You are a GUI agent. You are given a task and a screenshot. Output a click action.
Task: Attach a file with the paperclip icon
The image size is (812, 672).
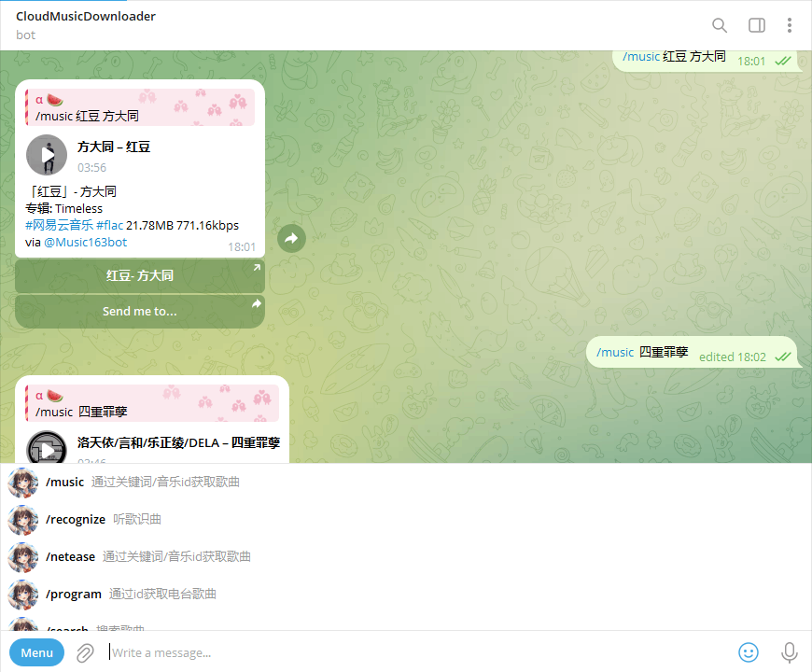(84, 652)
